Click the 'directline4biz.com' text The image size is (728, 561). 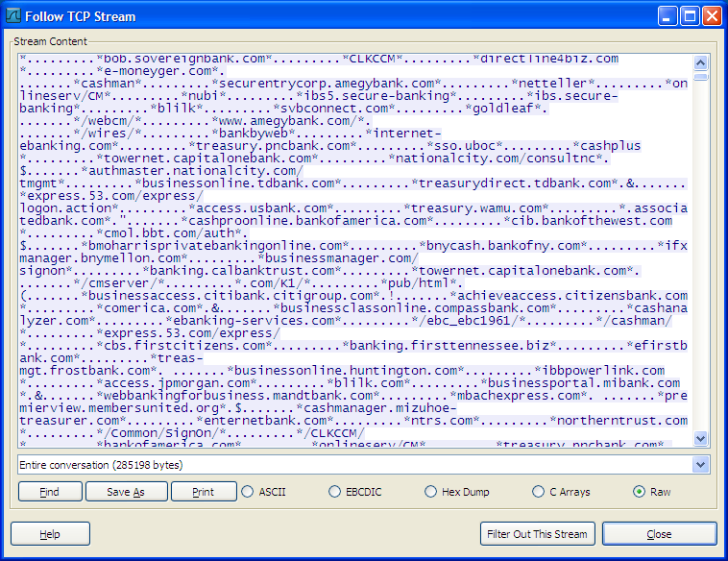tap(549, 59)
